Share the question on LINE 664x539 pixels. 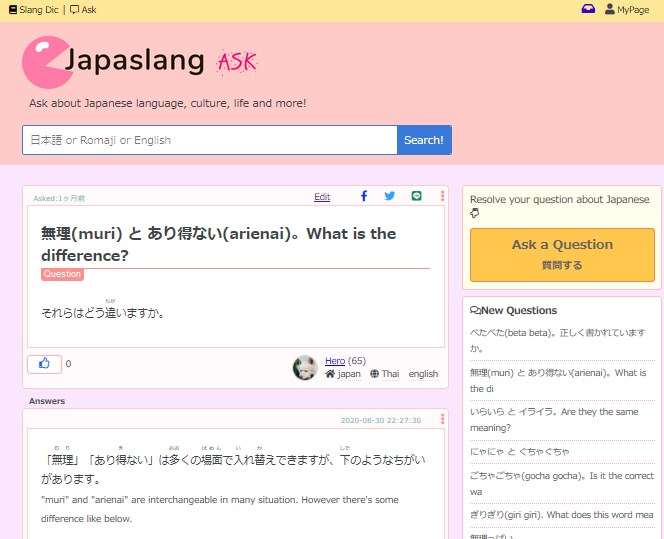click(417, 196)
